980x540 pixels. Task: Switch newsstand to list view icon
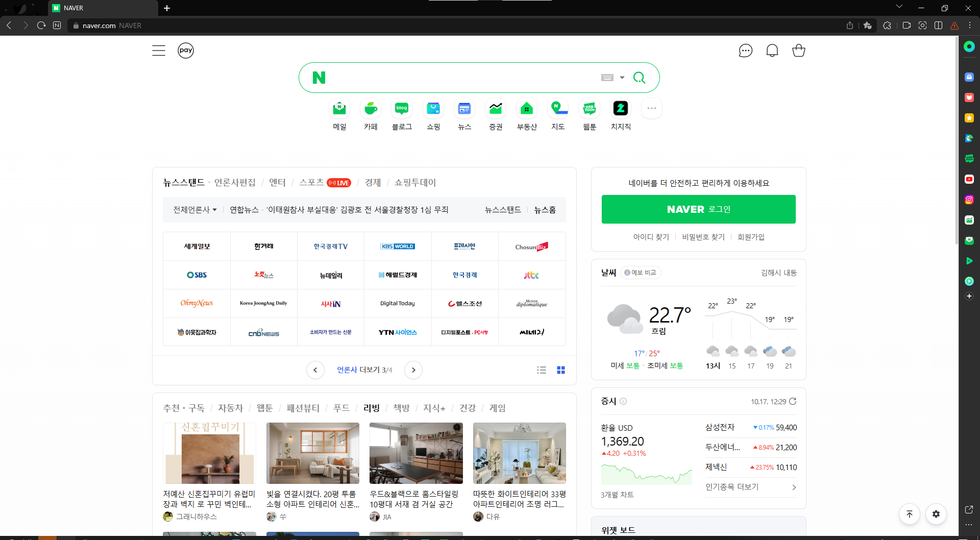click(542, 370)
